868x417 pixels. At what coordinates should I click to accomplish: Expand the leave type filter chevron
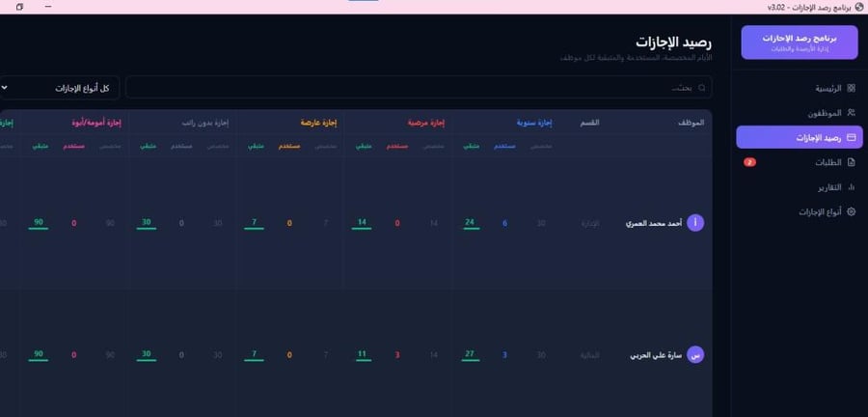5,88
